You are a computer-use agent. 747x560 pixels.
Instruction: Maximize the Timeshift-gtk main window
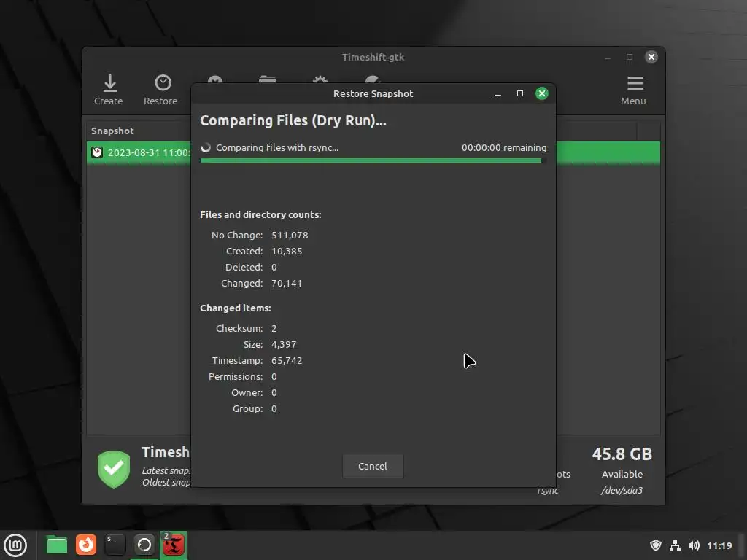pyautogui.click(x=630, y=57)
